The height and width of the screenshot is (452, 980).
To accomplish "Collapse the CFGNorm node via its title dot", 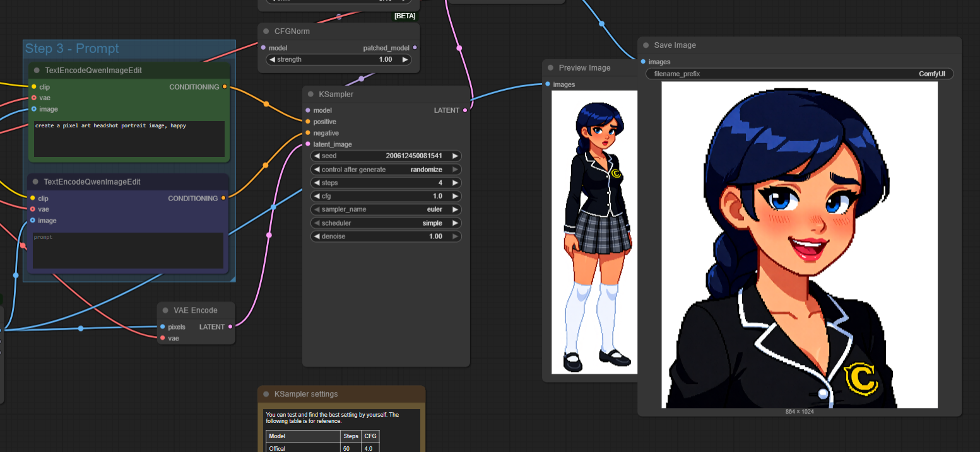I will (266, 32).
